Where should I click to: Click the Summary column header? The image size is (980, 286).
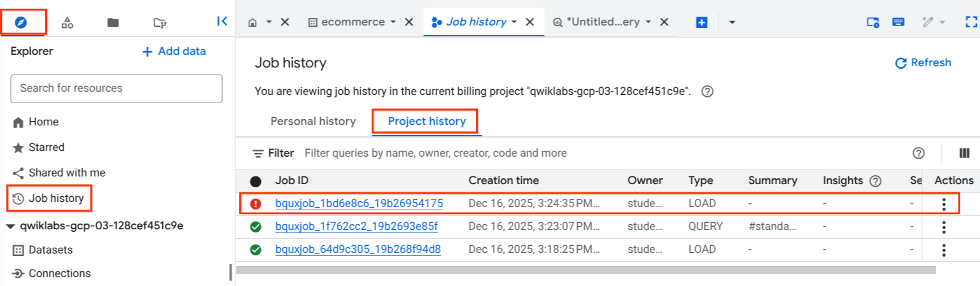click(x=773, y=180)
